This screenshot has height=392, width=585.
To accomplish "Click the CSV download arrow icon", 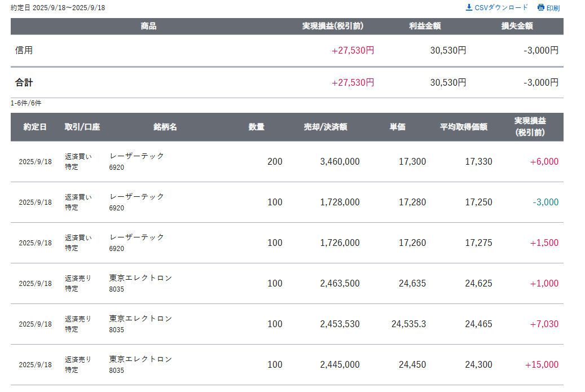I will 469,7.
